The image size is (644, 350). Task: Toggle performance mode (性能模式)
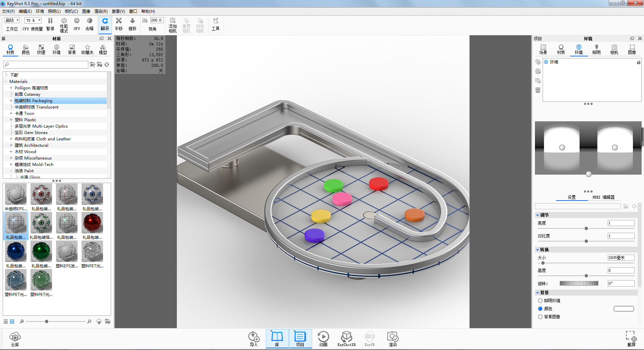pos(64,25)
